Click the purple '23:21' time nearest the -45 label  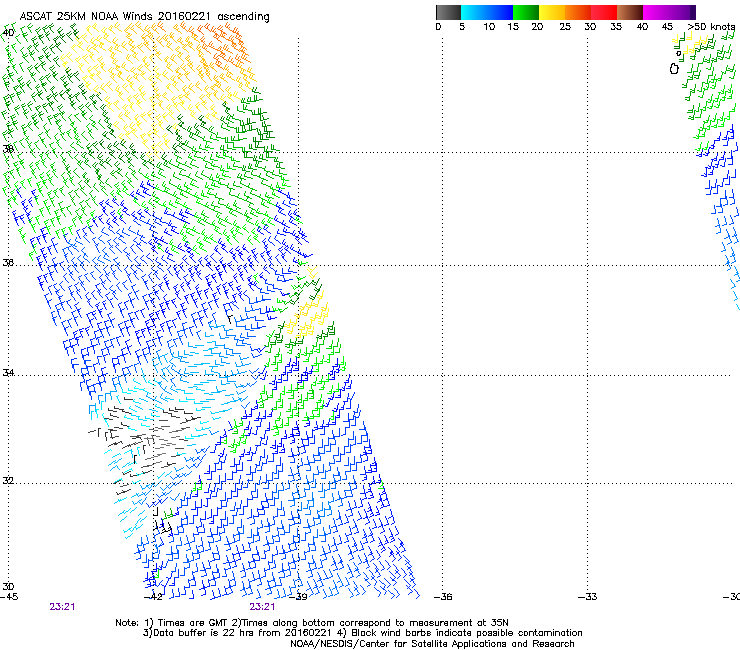pyautogui.click(x=62, y=607)
